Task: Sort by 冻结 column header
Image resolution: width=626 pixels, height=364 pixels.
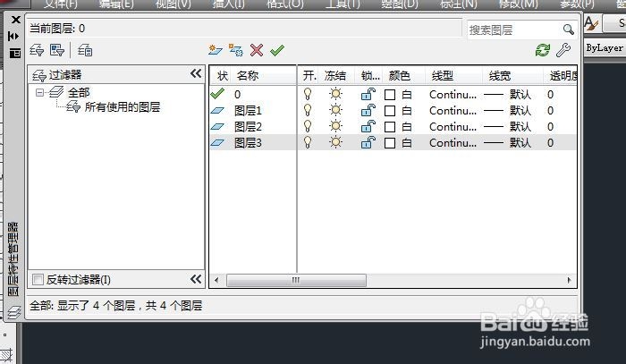Action: [x=338, y=75]
